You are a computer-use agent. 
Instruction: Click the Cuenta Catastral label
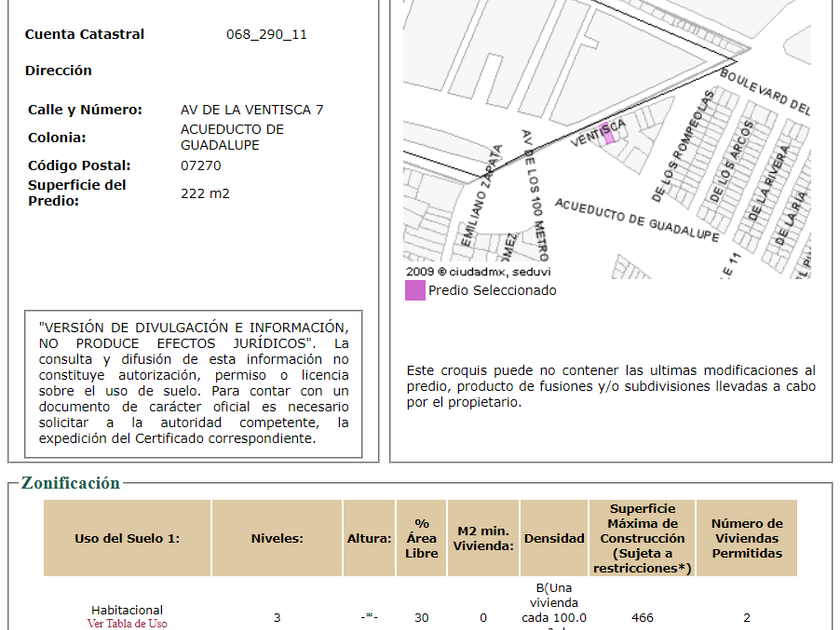(85, 34)
